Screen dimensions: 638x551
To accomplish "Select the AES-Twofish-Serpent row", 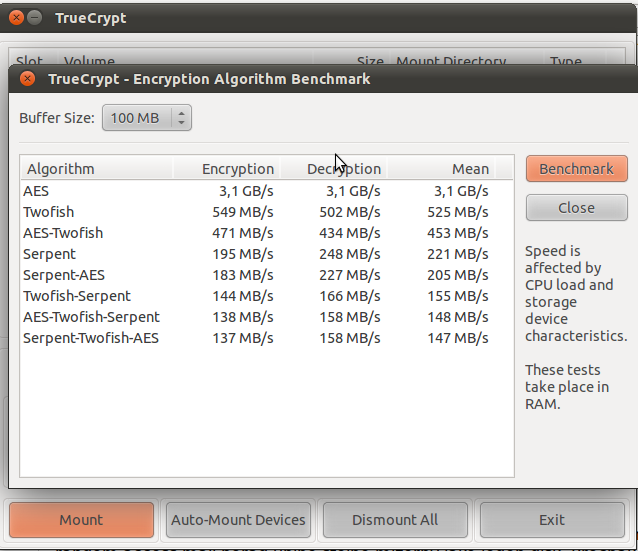I will point(267,317).
